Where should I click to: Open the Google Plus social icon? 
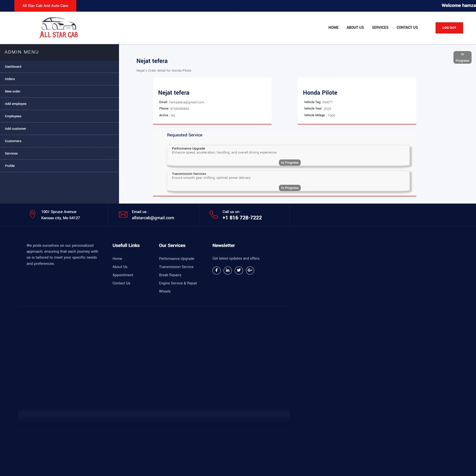(x=250, y=270)
